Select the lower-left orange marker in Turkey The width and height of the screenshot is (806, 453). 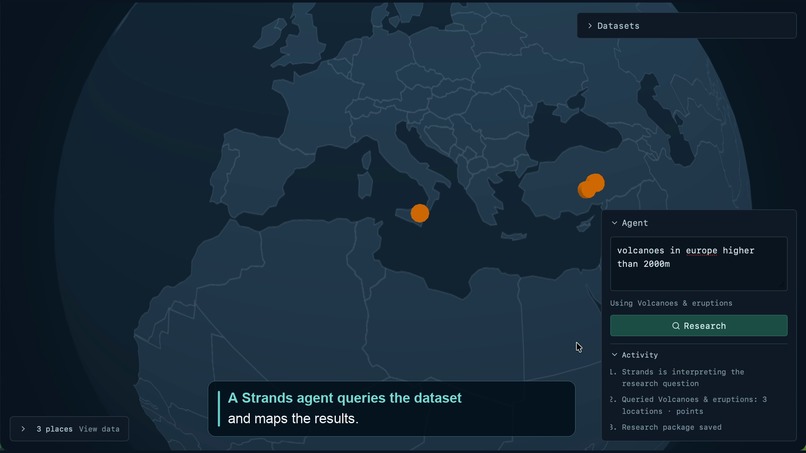(x=586, y=190)
